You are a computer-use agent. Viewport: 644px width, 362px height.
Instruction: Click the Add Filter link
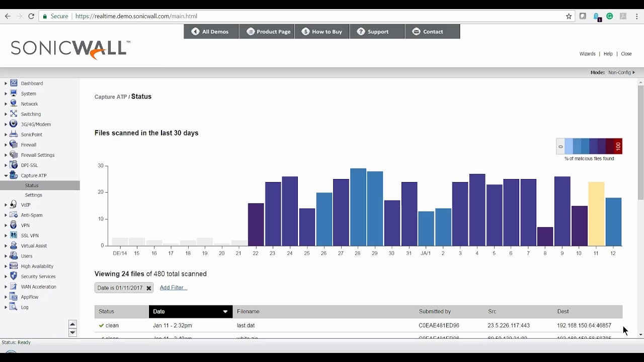pyautogui.click(x=174, y=288)
